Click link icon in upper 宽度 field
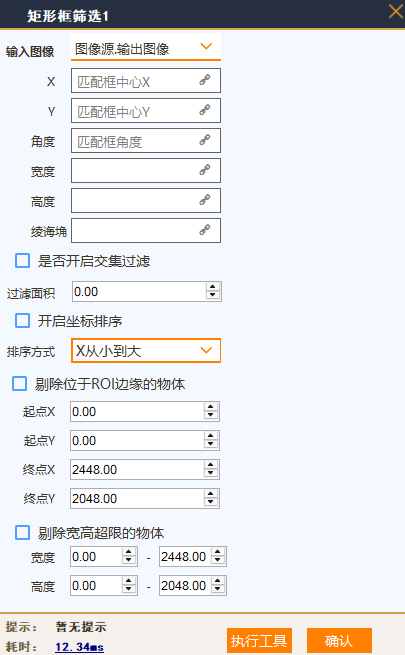The width and height of the screenshot is (405, 655). pyautogui.click(x=205, y=170)
